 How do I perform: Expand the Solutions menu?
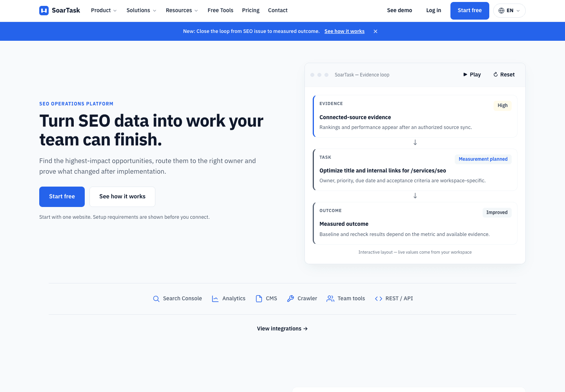[142, 11]
